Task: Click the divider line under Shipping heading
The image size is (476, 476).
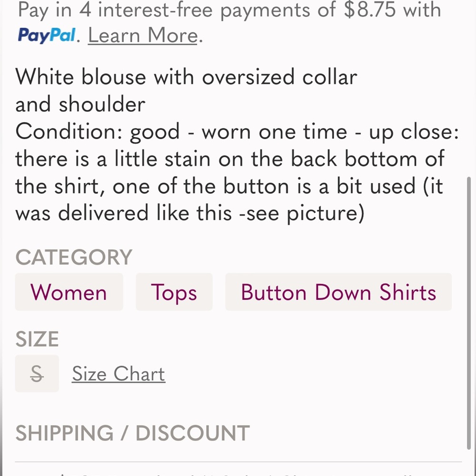Action: coord(238,462)
